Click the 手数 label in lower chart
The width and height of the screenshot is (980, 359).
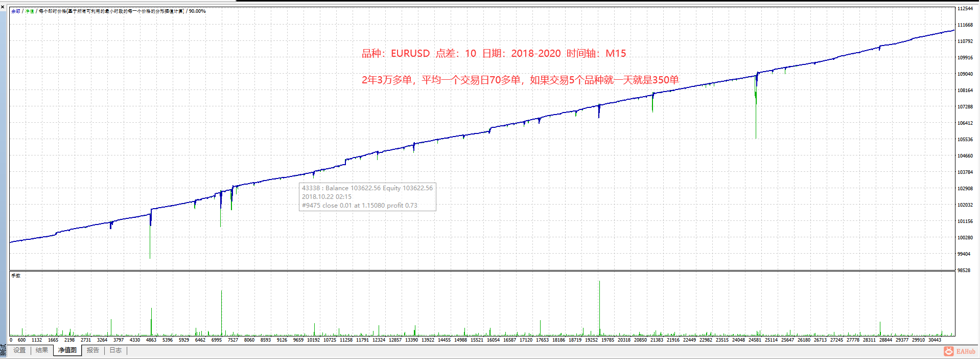(16, 276)
